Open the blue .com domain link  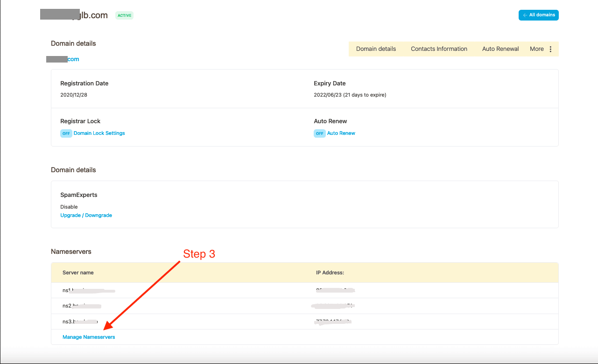[x=73, y=59]
